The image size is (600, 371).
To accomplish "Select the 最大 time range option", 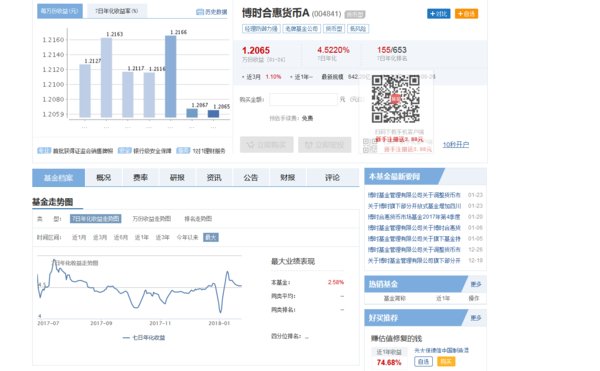I will tap(211, 238).
